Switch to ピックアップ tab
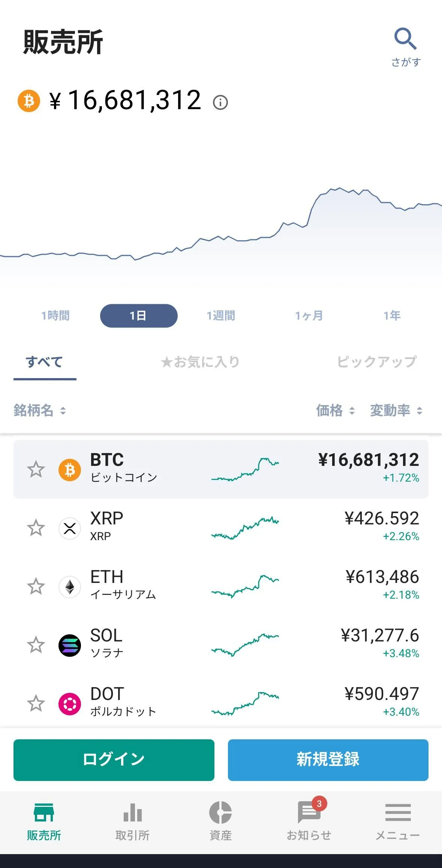The image size is (442, 868). coord(377,362)
